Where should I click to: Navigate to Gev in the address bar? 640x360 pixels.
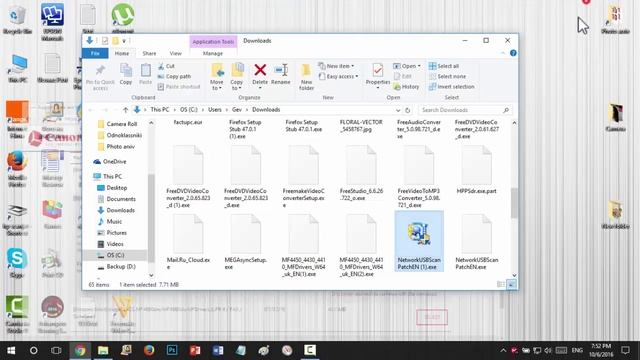pos(237,110)
